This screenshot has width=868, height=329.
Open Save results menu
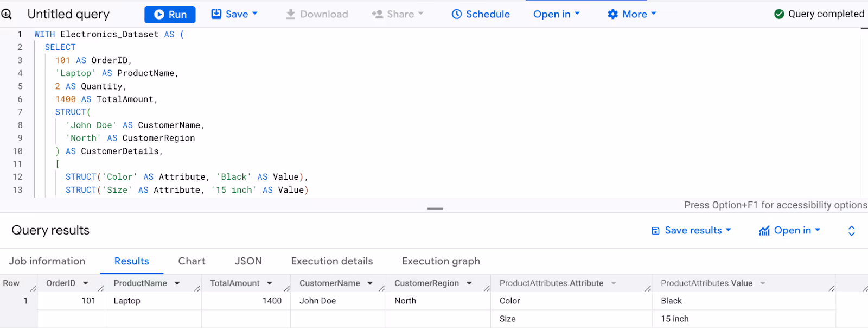click(x=691, y=231)
